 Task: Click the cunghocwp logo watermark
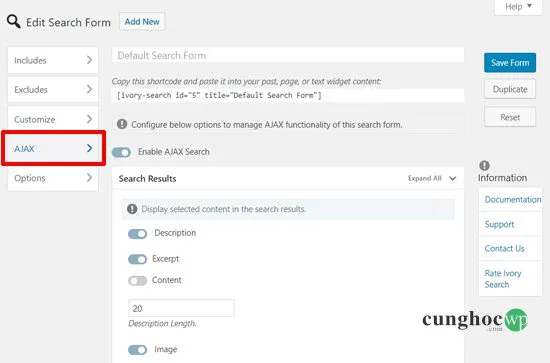(475, 320)
